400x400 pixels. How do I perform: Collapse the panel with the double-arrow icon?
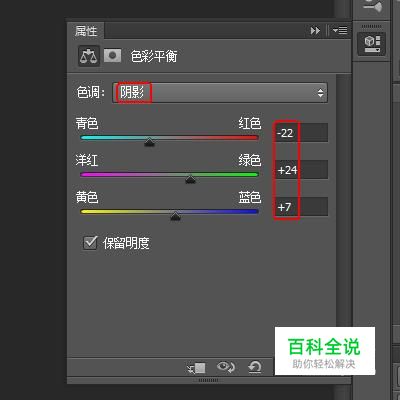[315, 31]
